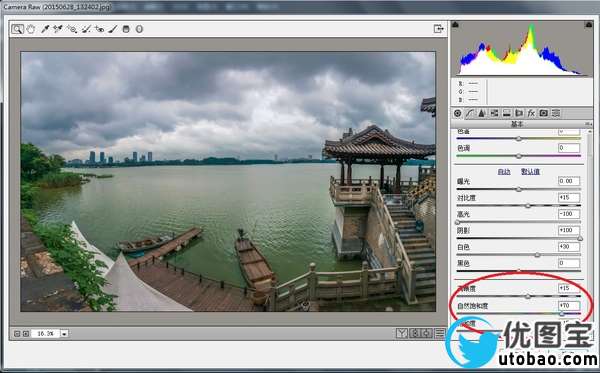Screen dimensions: 600x373
Task: Pick the White Balance eyedropper tool
Action: click(45, 29)
